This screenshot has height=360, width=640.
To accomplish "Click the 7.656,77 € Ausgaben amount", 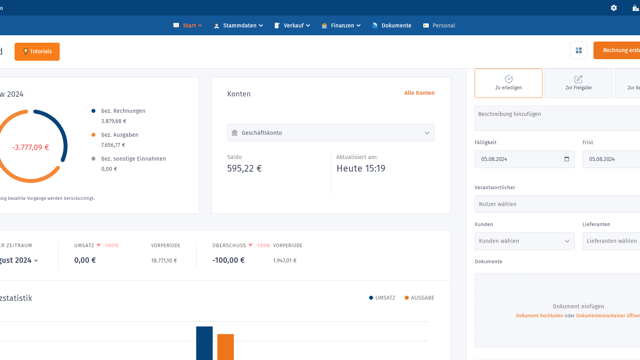I will tap(113, 145).
